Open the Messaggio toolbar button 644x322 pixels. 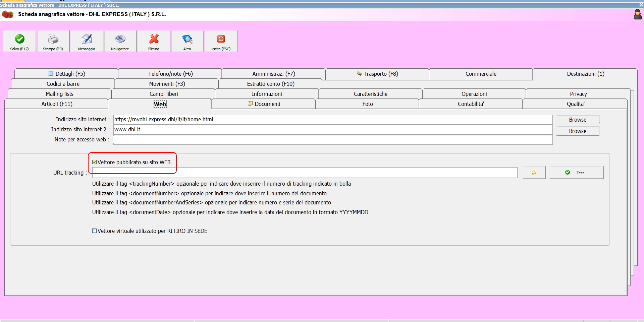coord(87,42)
